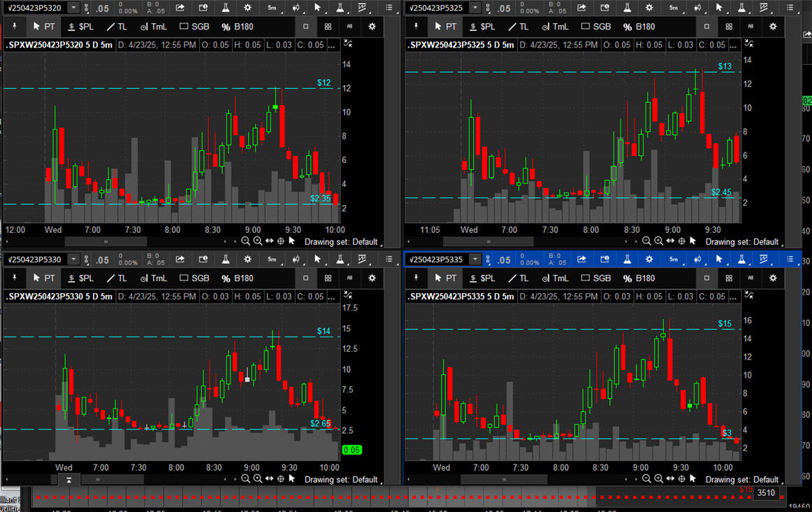Toggle apply-to-grid mode on P5330 drawing toolbar
Viewport: 812px width, 512px height.
click(x=328, y=278)
